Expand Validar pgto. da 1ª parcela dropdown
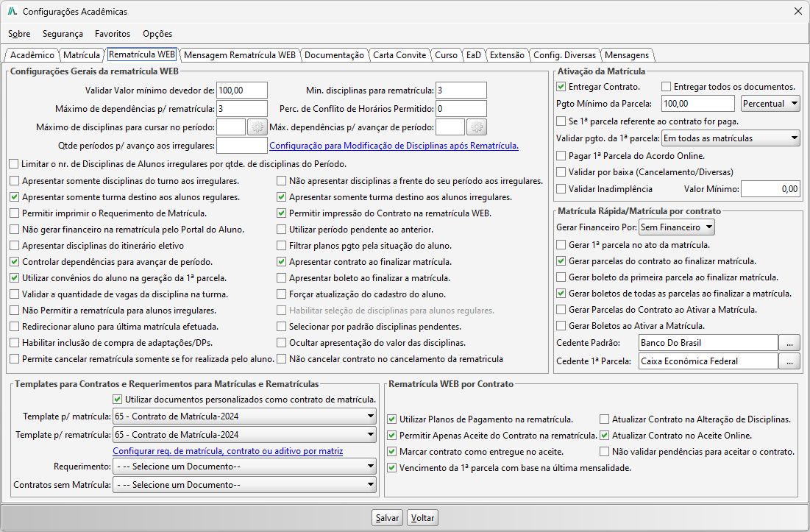The image size is (810, 532). click(x=731, y=138)
